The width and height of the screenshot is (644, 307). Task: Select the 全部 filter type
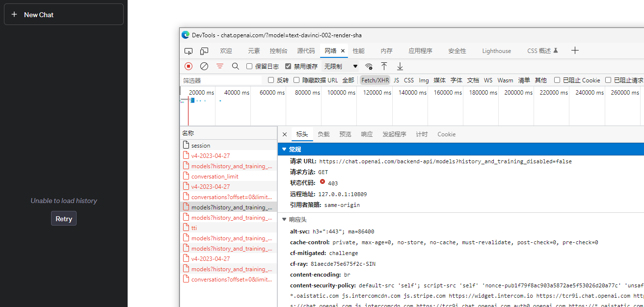pyautogui.click(x=348, y=80)
